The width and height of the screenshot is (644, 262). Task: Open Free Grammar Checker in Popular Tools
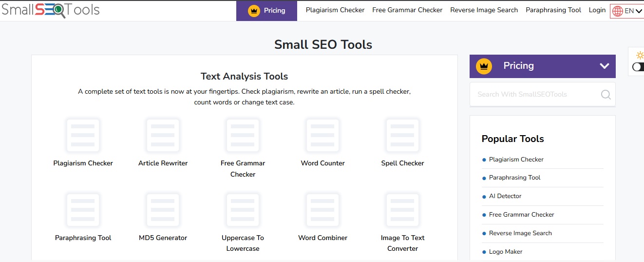click(x=522, y=215)
